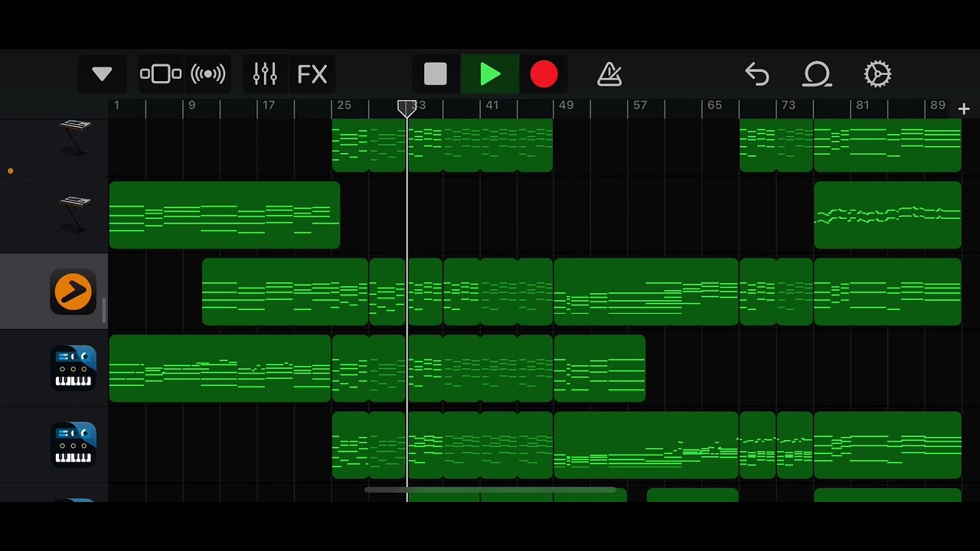Image resolution: width=980 pixels, height=551 pixels.
Task: Select the partially visible bottom track icon
Action: pyautogui.click(x=73, y=500)
